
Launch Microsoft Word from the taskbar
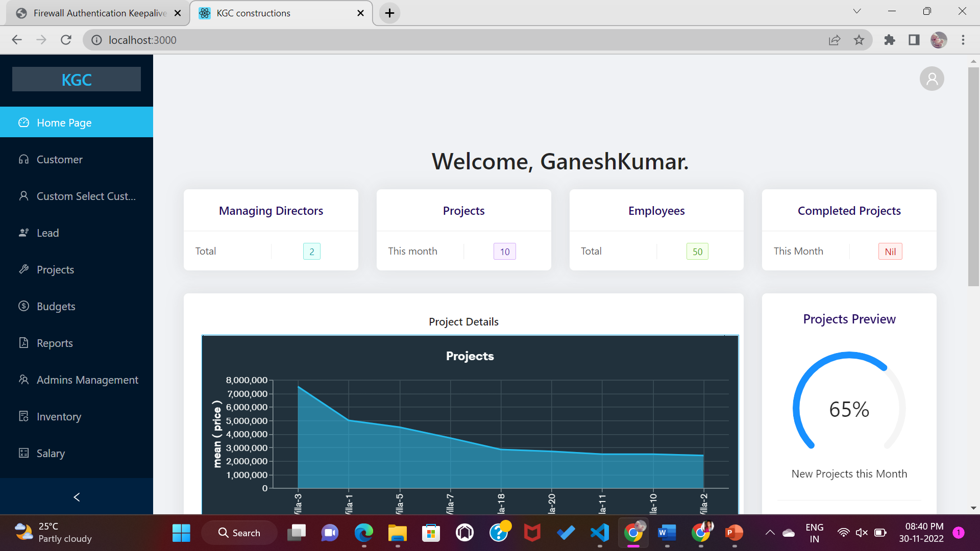click(x=667, y=532)
